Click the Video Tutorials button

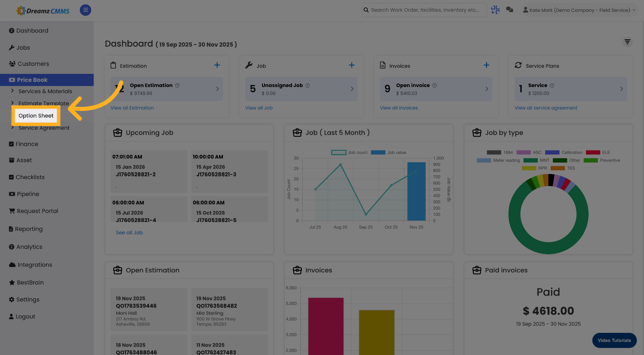614,340
